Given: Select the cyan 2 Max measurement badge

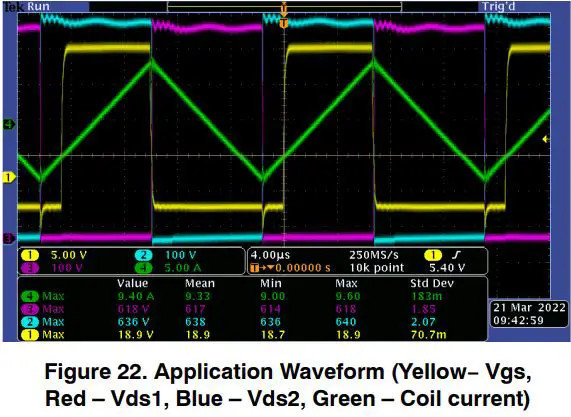Looking at the screenshot, I should [x=30, y=322].
